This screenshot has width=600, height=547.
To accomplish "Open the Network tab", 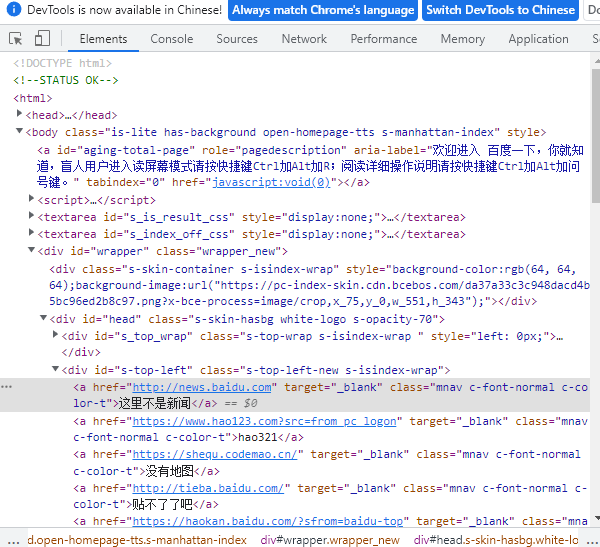I will (x=304, y=39).
